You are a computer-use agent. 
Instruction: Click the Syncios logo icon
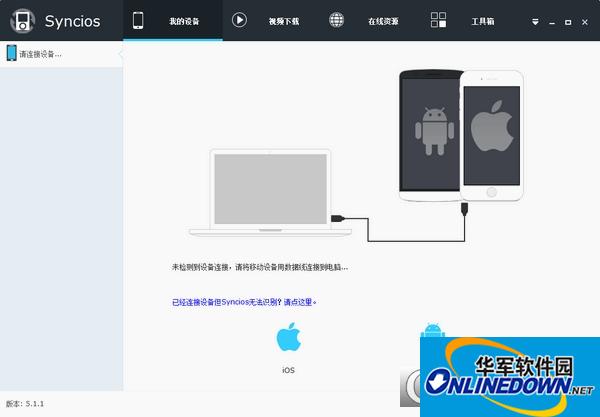(x=23, y=21)
